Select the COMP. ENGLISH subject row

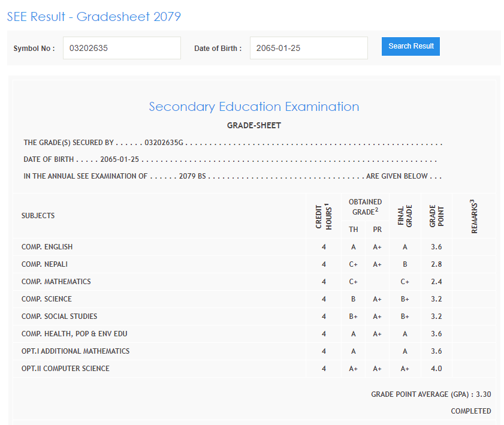(47, 247)
